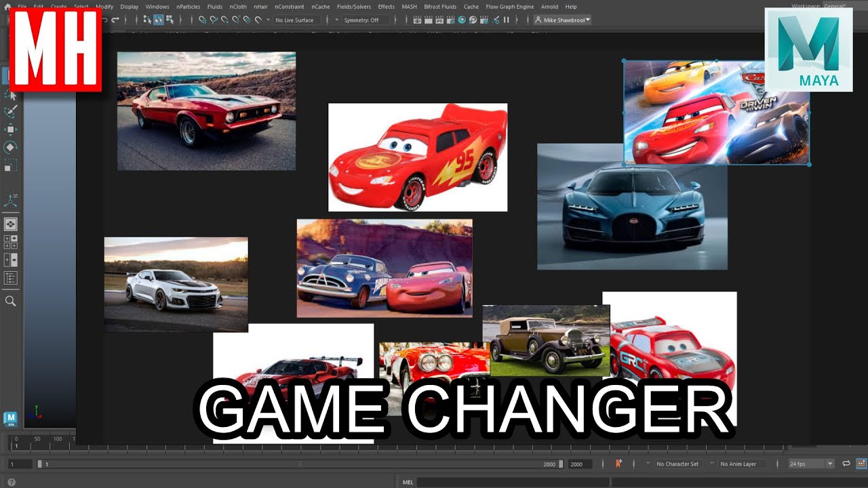Open the No Character Set dropdown
The image size is (868, 488).
677,464
